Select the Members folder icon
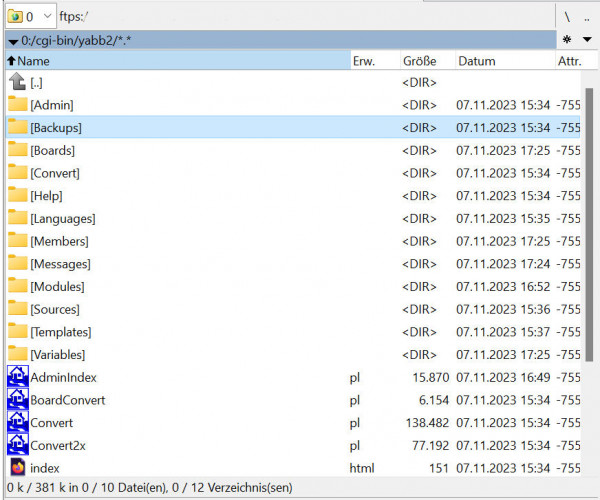600x500 pixels. (18, 240)
